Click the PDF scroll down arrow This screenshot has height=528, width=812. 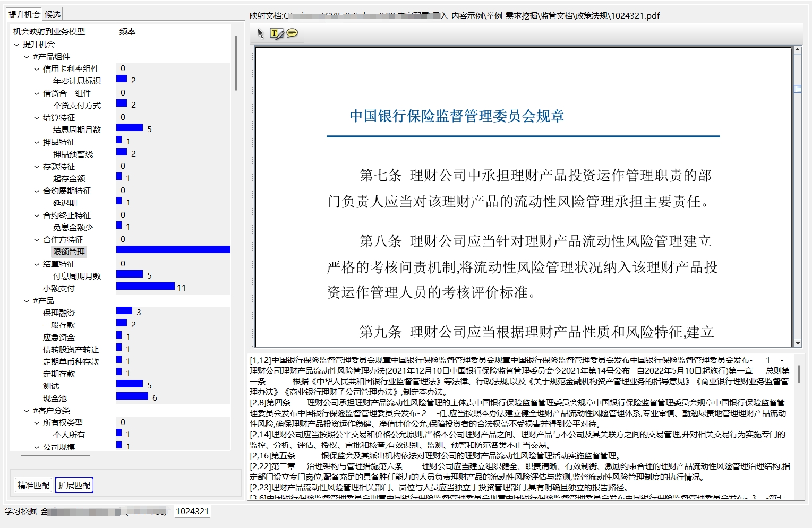(797, 343)
